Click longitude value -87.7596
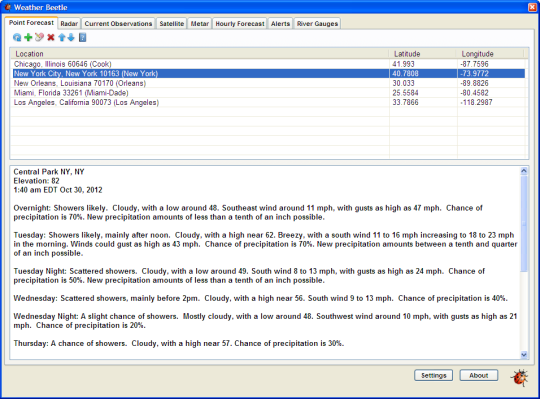This screenshot has width=540, height=399. (474, 64)
